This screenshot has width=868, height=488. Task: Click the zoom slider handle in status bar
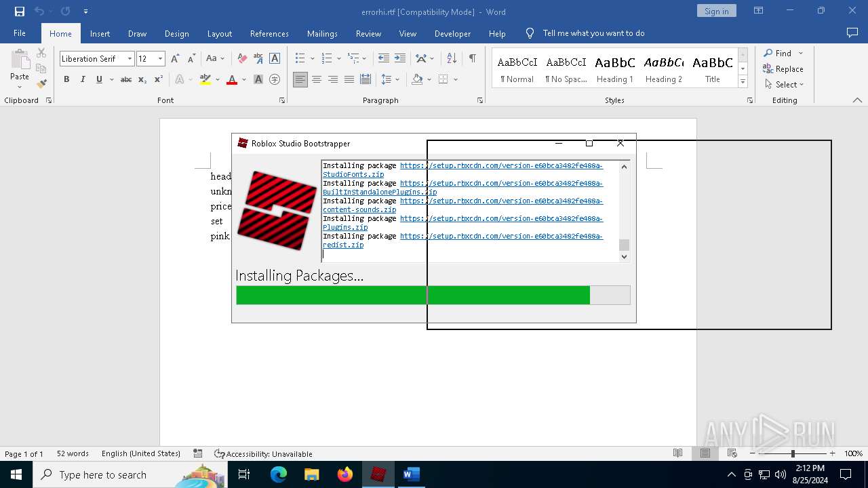point(793,453)
